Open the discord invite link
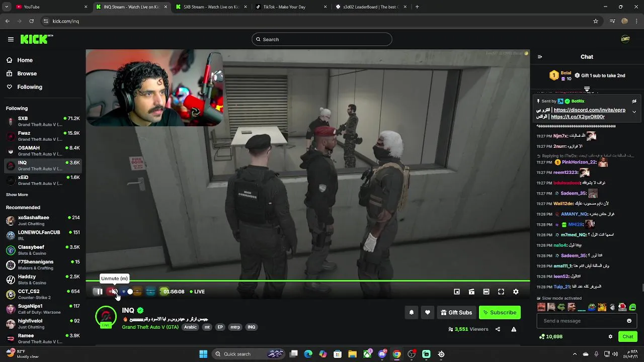This screenshot has width=644, height=362. click(589, 110)
